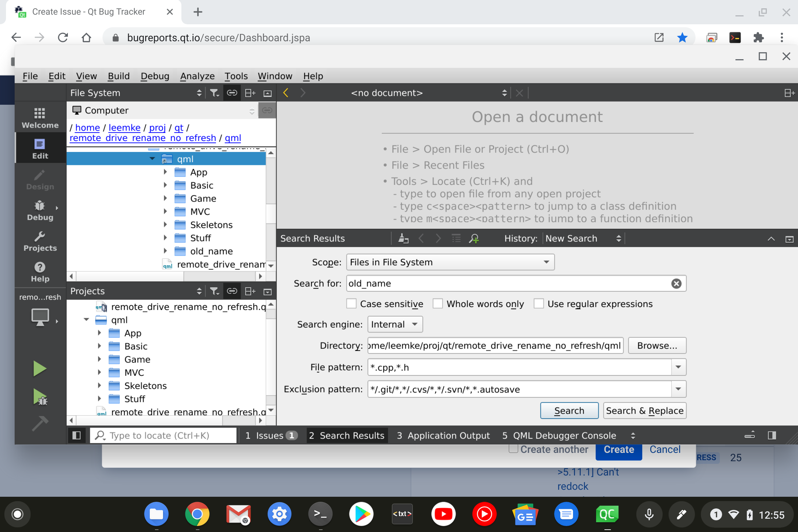
Task: Open the Search engine Internal dropdown
Action: 395,325
